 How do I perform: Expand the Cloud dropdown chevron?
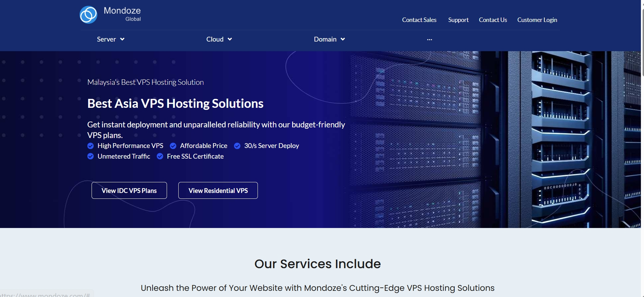[230, 39]
